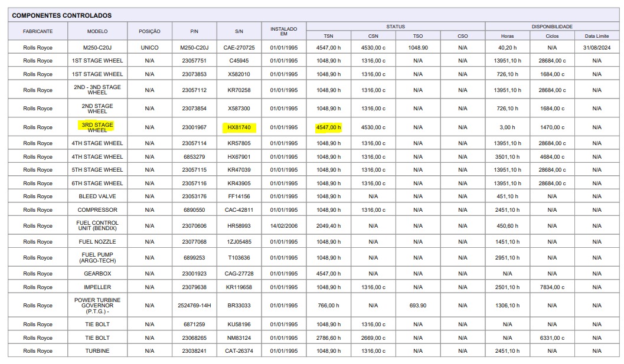Click the INSTALADO EM column header
The width and height of the screenshot is (624, 364).
click(284, 31)
